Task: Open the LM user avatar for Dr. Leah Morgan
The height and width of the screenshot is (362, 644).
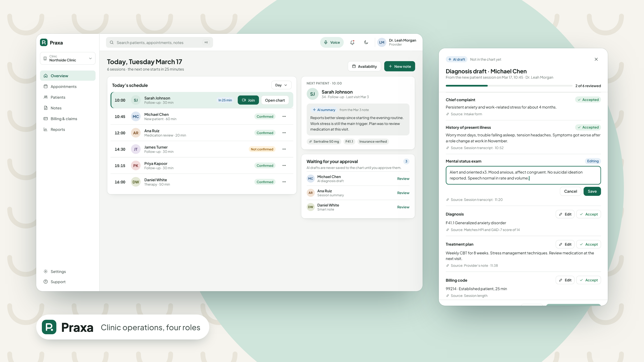Action: click(x=382, y=42)
